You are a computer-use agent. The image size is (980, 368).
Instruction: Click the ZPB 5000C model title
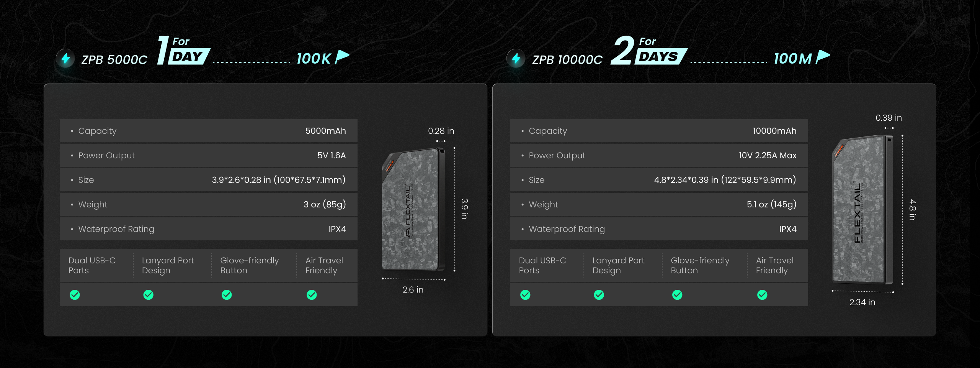[x=114, y=60]
